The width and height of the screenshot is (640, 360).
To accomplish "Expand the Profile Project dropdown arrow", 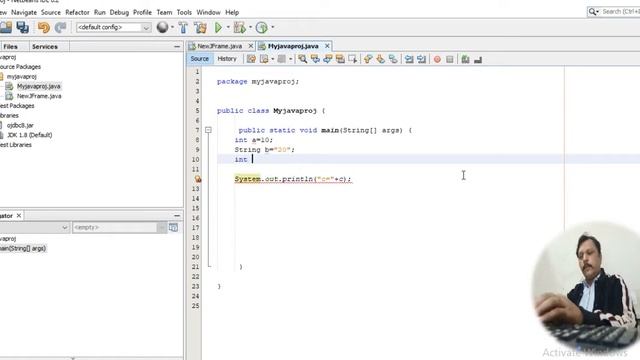I will [273, 27].
